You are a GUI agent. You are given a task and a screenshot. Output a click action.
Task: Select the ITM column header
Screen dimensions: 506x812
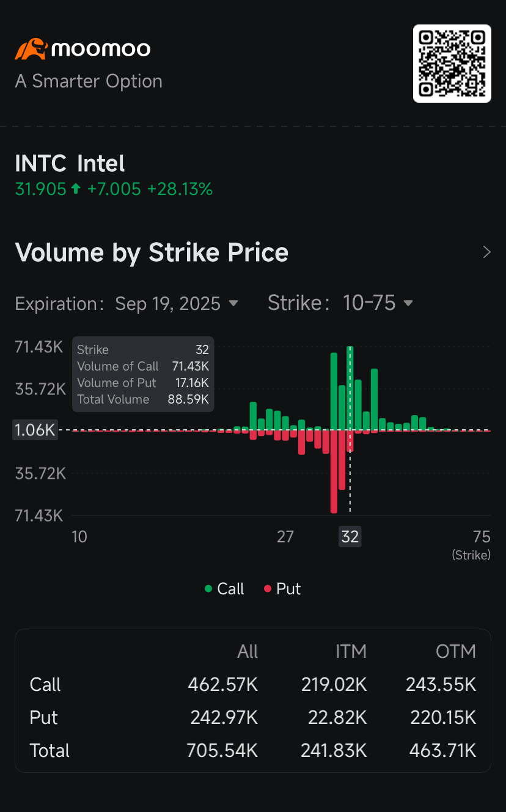pos(351,652)
